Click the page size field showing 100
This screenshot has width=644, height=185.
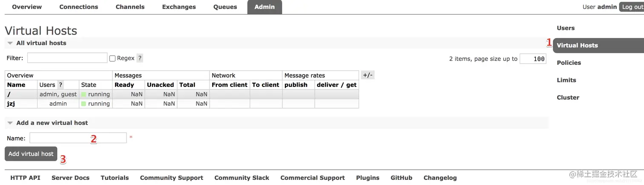pyautogui.click(x=533, y=59)
